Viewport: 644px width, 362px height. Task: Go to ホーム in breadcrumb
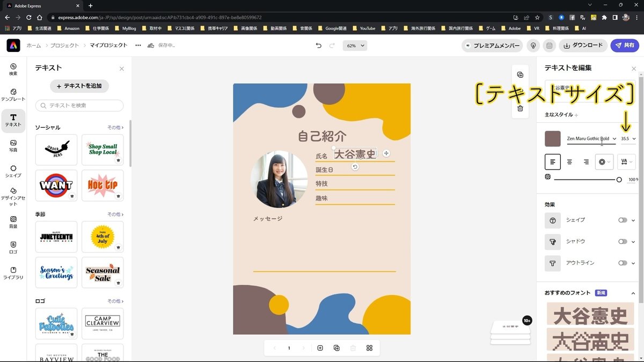34,46
